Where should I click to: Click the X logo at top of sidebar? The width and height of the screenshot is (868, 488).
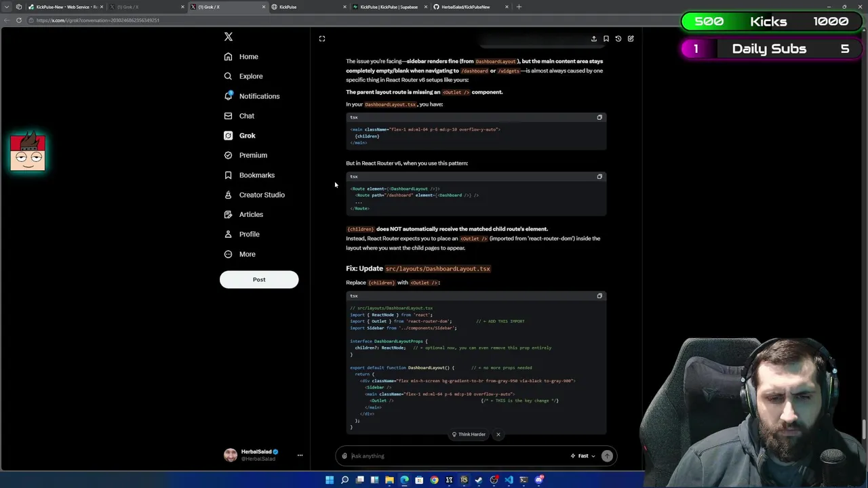pos(229,37)
